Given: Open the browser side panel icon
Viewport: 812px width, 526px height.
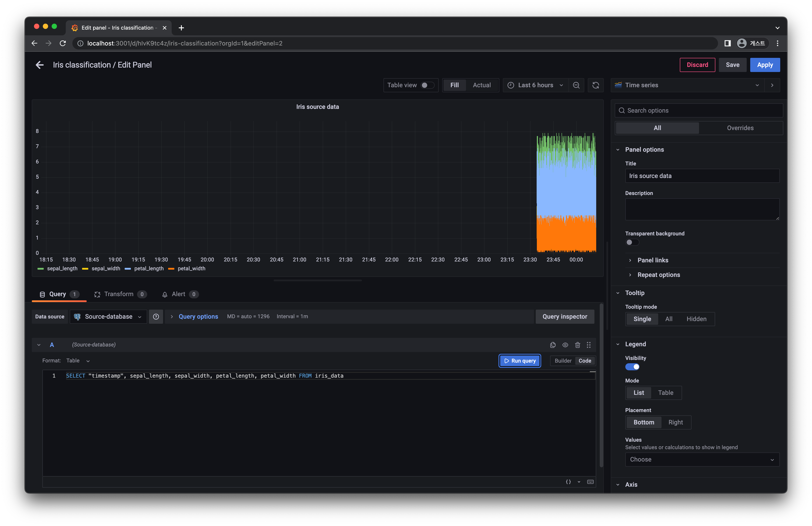Looking at the screenshot, I should click(x=727, y=43).
